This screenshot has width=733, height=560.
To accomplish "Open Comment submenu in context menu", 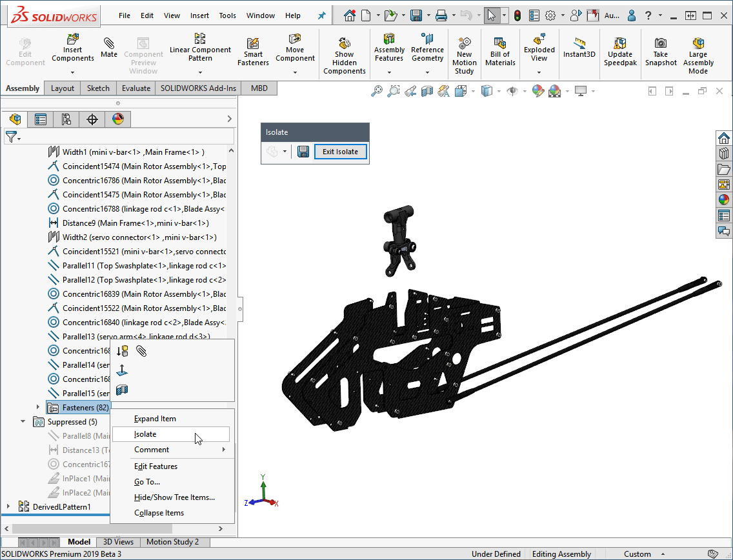I will pos(170,450).
